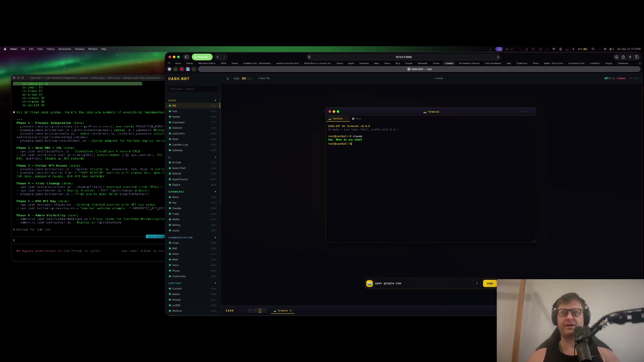Viewport: 644px width, 362px height.
Task: Collapse the CORE sidebar section
Action: [215, 101]
